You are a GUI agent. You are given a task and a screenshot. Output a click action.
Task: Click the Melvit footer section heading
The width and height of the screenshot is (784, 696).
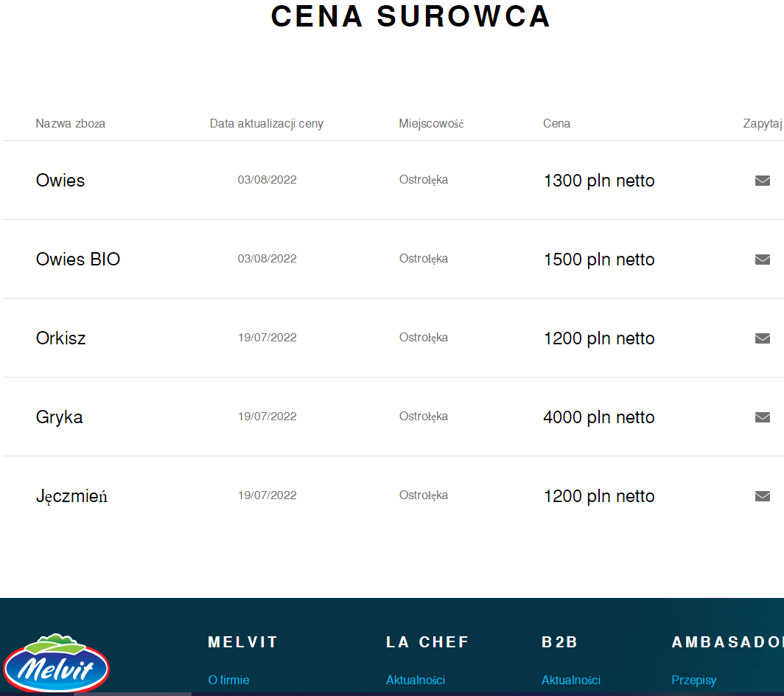(x=243, y=642)
